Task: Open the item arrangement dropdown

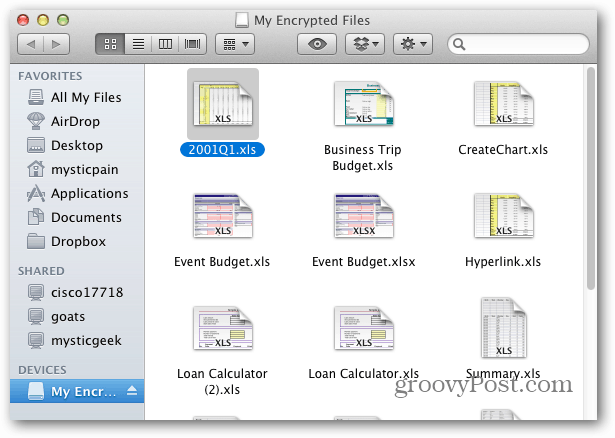Action: coord(235,44)
